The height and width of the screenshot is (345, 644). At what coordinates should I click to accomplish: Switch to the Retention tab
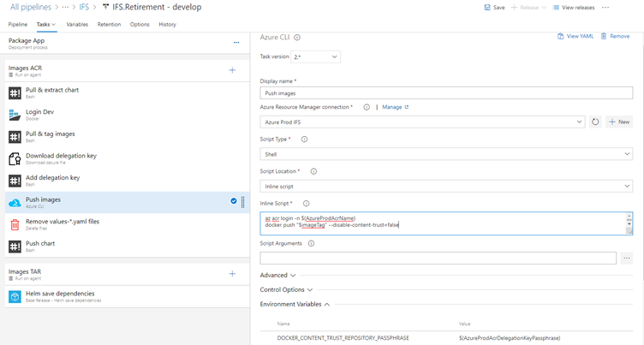(x=109, y=25)
